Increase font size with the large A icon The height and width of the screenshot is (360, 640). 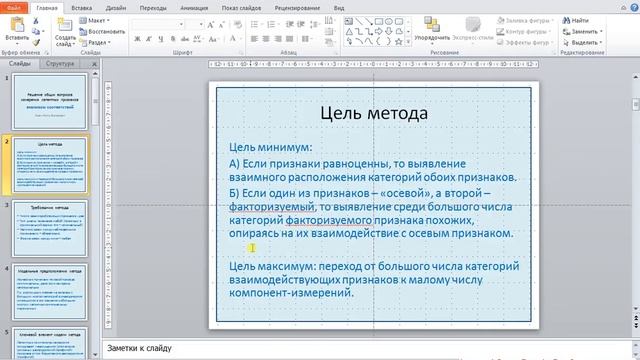[210, 25]
